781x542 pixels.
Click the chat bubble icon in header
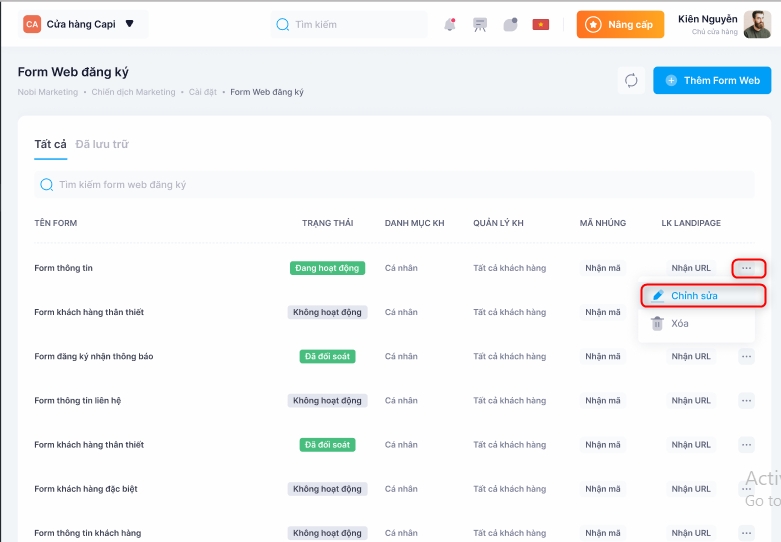point(510,25)
